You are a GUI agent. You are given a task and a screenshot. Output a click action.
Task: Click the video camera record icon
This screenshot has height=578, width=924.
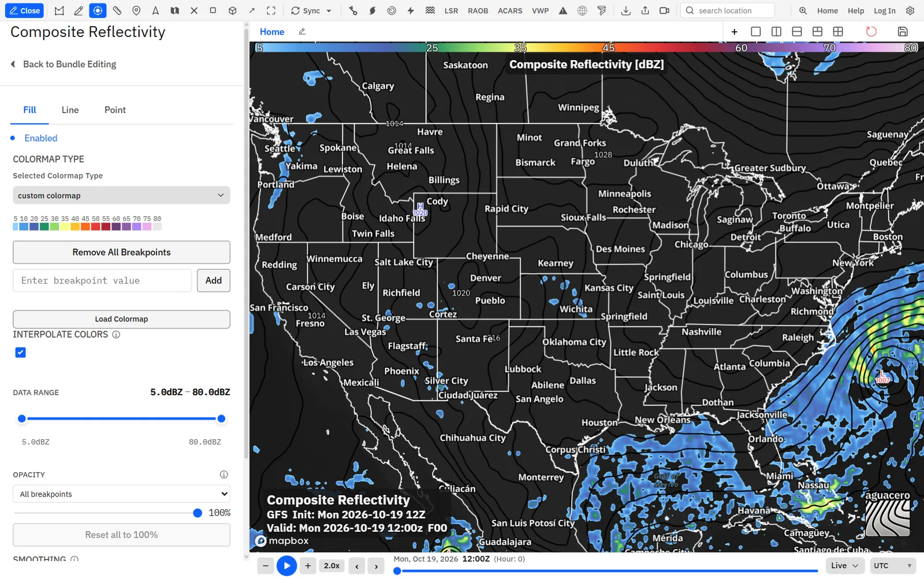click(x=664, y=10)
